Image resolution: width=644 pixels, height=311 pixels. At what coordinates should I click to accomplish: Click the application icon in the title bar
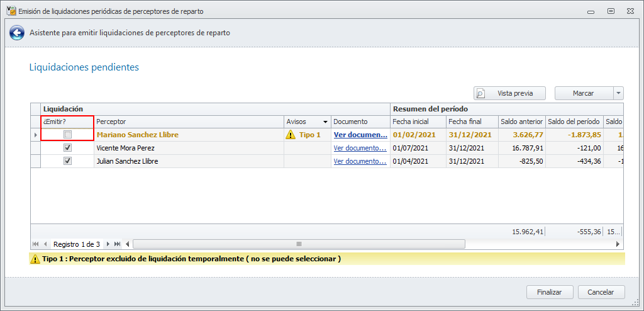pos(10,11)
